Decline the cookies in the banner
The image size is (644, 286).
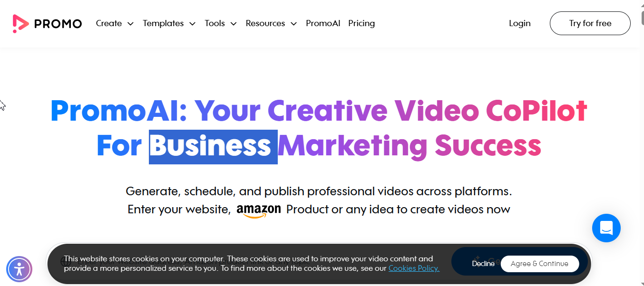(483, 264)
